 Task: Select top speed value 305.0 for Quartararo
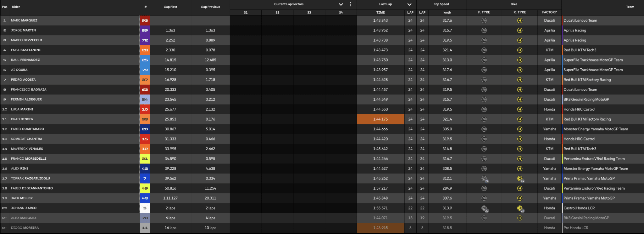[x=447, y=129]
